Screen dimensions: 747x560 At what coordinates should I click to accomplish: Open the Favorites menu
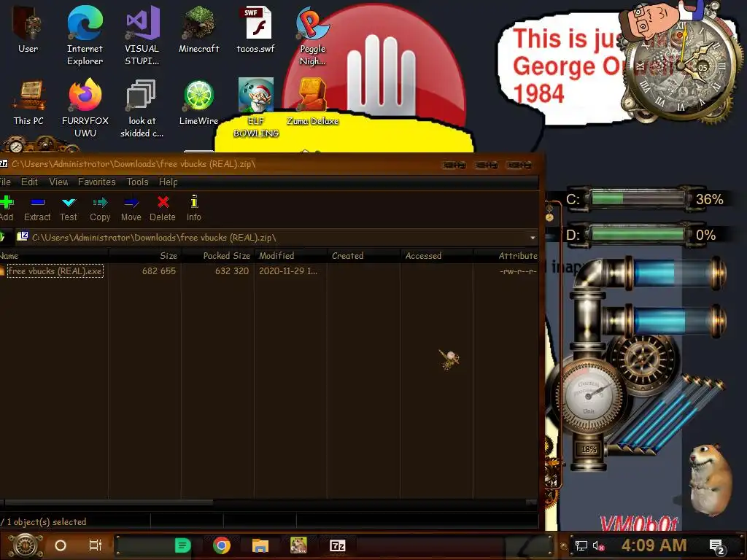click(x=97, y=182)
